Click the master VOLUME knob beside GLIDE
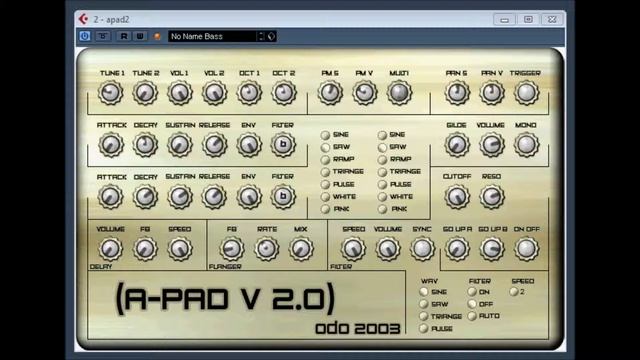 click(491, 145)
